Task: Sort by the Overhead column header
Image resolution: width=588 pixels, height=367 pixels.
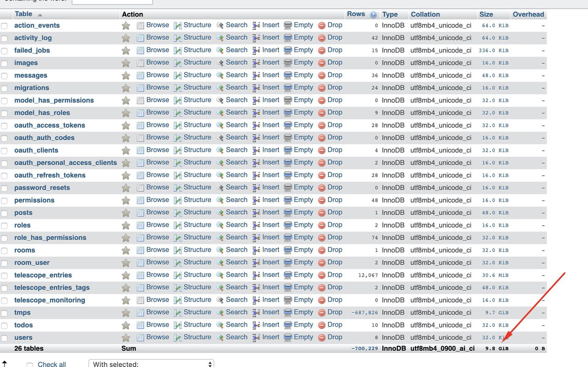Action: coord(528,14)
